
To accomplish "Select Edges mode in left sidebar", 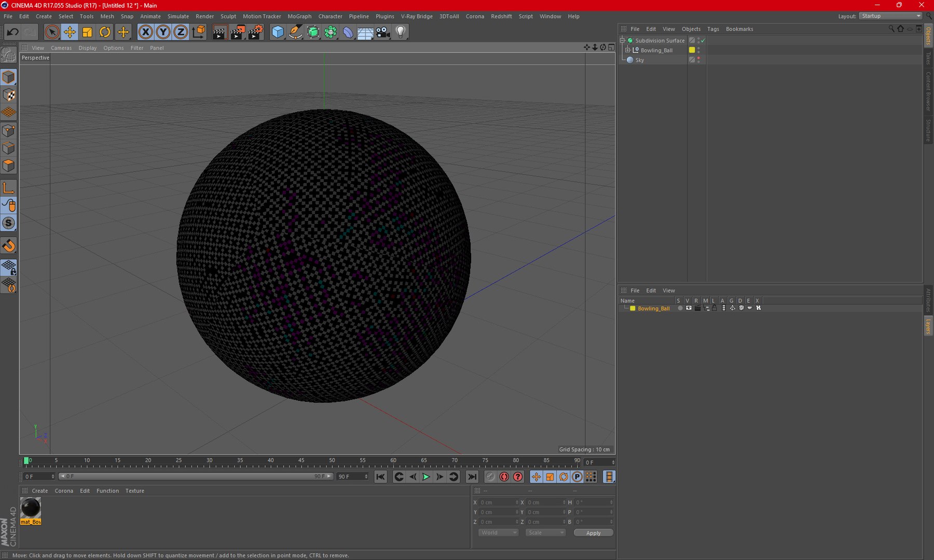I will click(9, 148).
